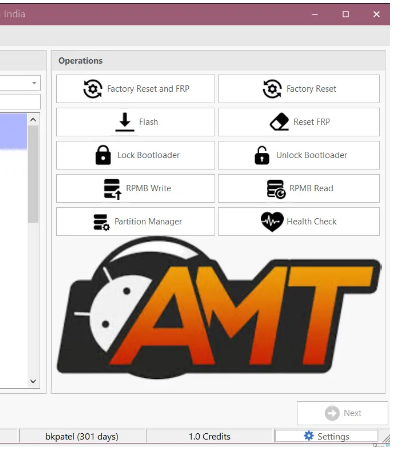
Task: Open Settings label in status bar
Action: [x=333, y=436]
